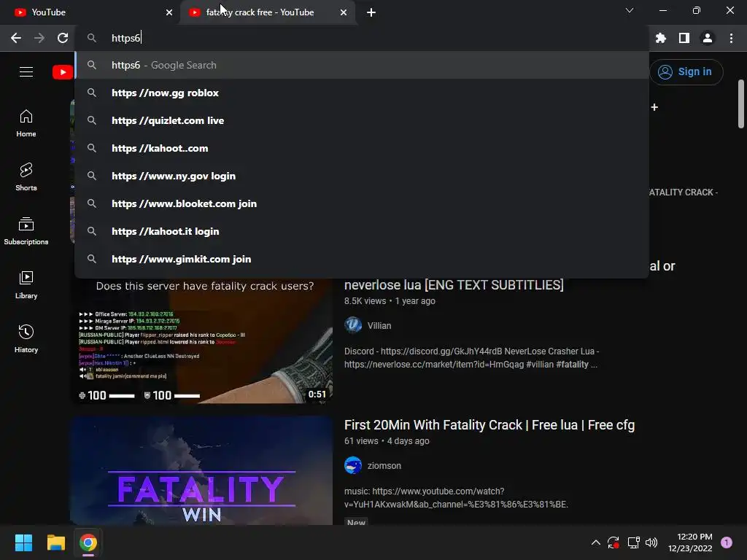Visit the ziomson channel name

[x=384, y=466]
